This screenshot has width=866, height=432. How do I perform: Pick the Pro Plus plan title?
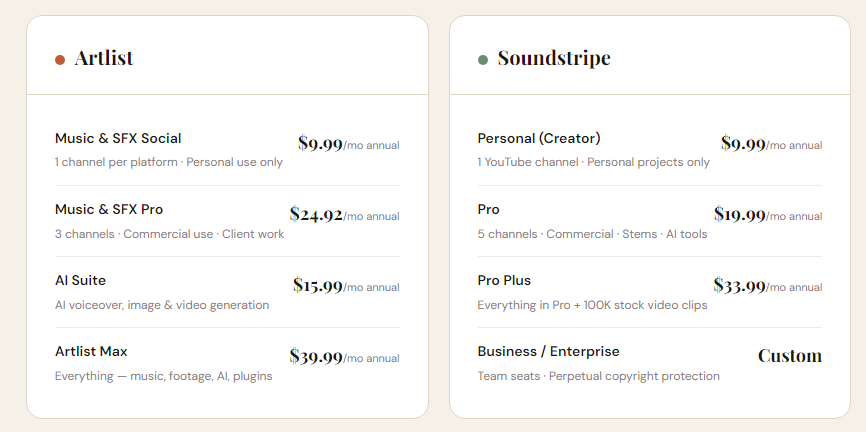pos(504,280)
